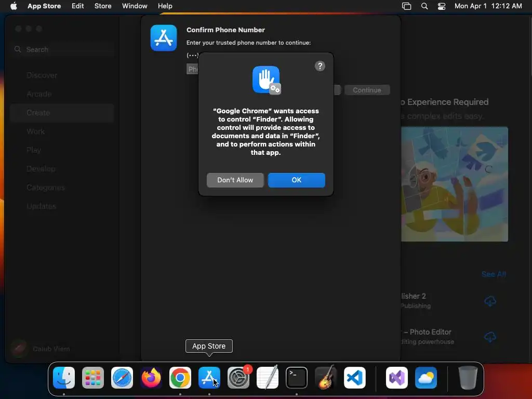Open TextEdit in the Dock
This screenshot has height=399, width=532.
pyautogui.click(x=268, y=378)
